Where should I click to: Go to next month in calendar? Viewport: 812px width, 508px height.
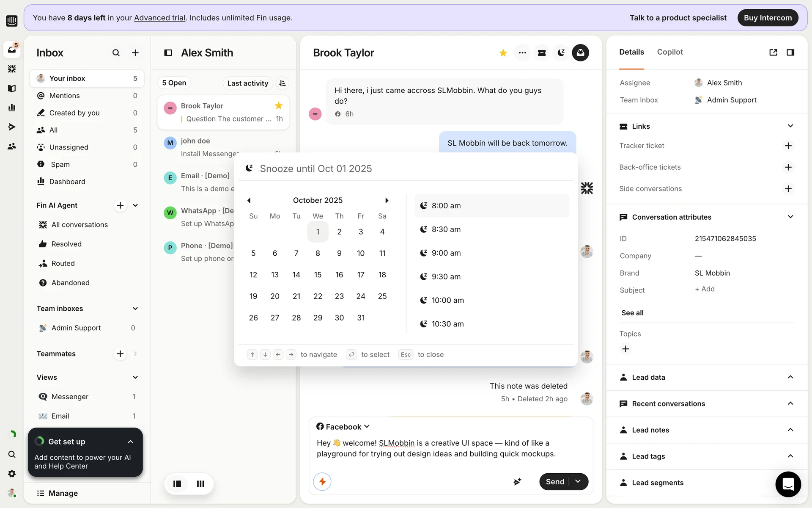pyautogui.click(x=387, y=201)
